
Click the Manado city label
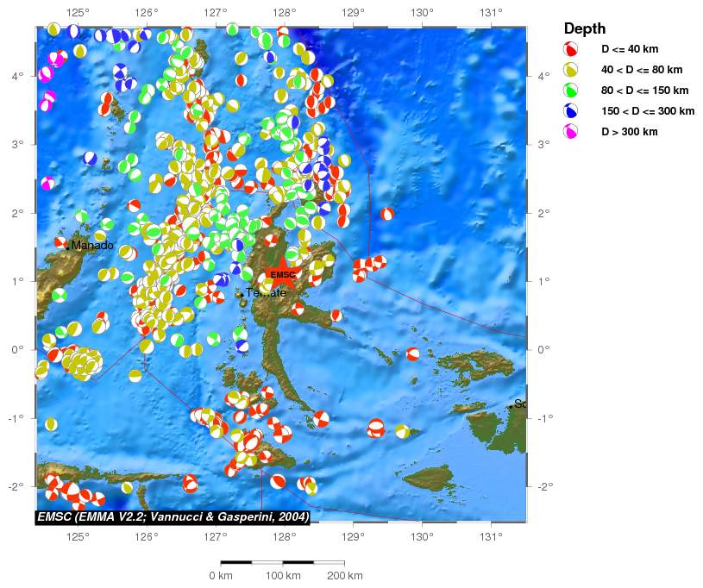pyautogui.click(x=92, y=246)
